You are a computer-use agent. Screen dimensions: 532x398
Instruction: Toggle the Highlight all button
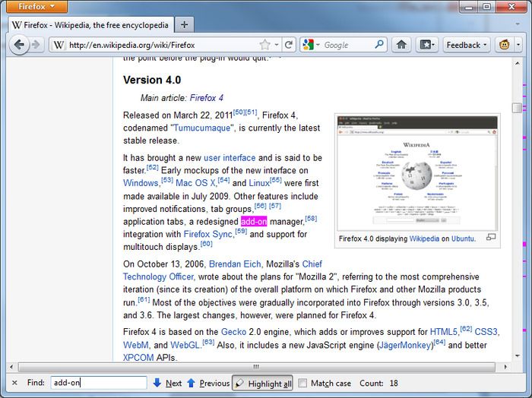coord(263,383)
